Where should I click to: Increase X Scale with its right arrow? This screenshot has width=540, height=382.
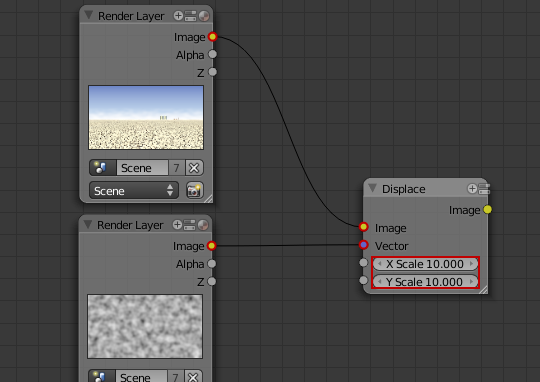click(471, 264)
